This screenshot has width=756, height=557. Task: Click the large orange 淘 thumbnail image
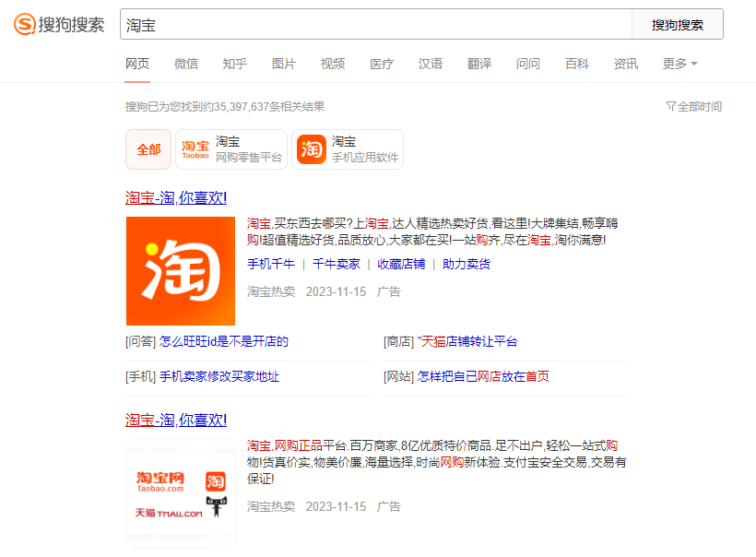tap(181, 271)
